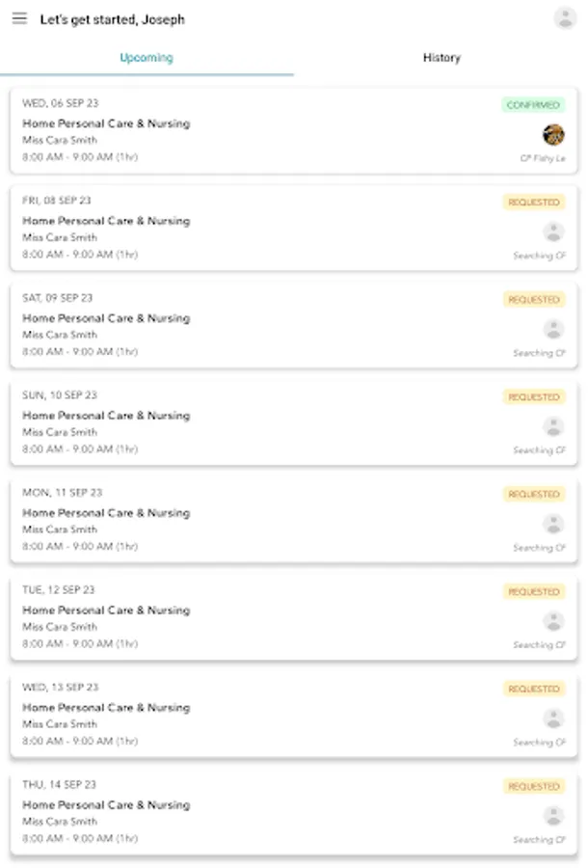This screenshot has width=588, height=868.
Task: Click REQUESTED badge on FRI 08 SEP
Action: (534, 203)
